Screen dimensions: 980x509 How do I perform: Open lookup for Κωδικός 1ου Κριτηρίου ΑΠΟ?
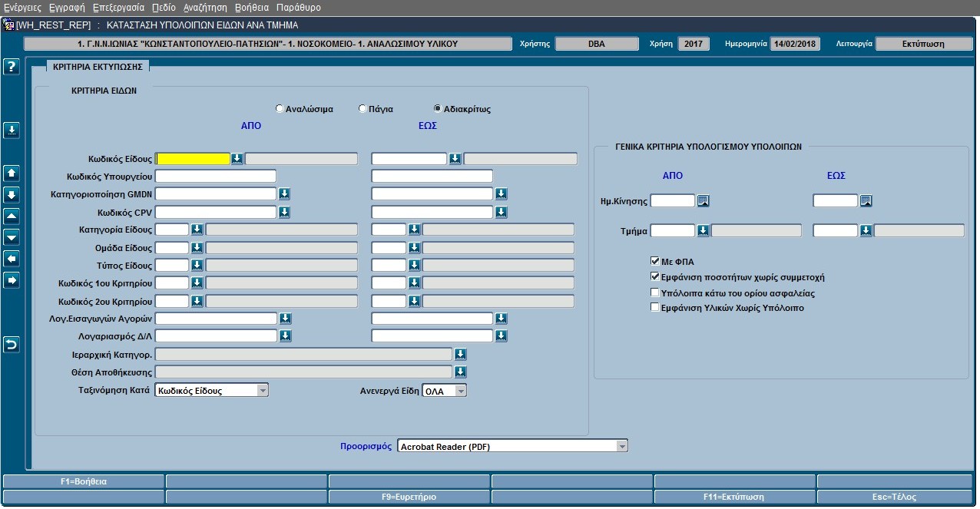(197, 283)
